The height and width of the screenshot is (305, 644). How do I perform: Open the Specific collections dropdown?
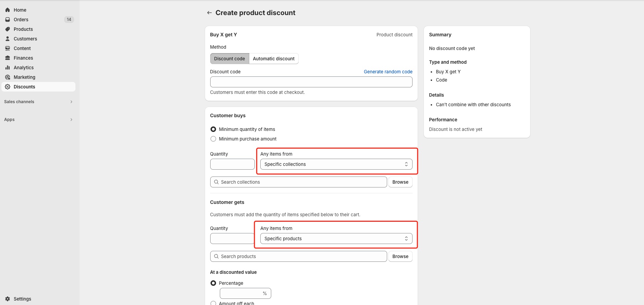pyautogui.click(x=336, y=164)
